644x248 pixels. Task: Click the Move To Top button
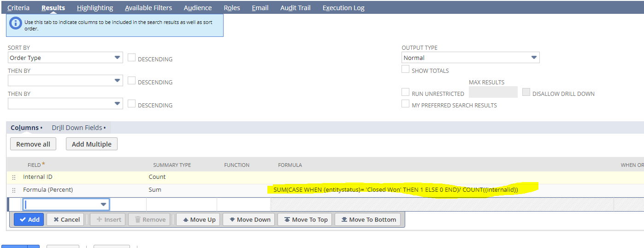[x=305, y=219]
